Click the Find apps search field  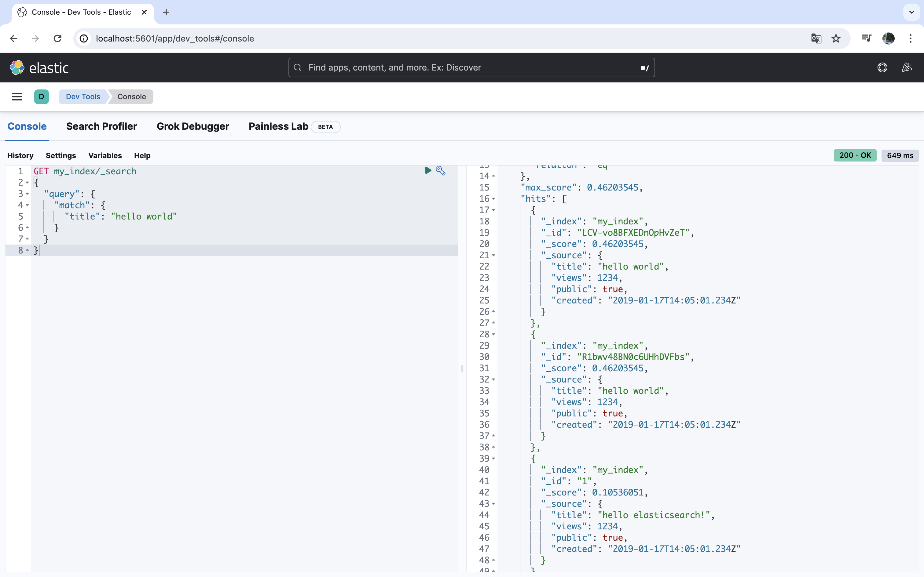pos(471,67)
